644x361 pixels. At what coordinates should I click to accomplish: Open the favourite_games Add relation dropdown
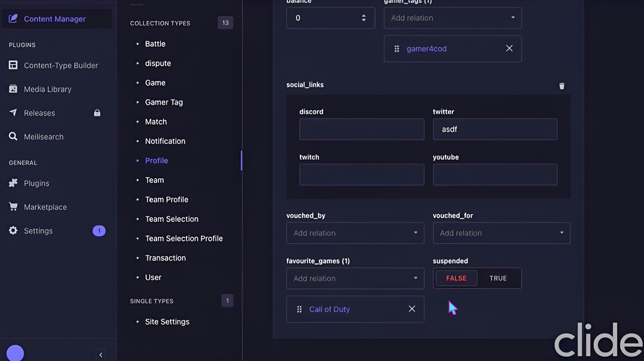pyautogui.click(x=355, y=278)
